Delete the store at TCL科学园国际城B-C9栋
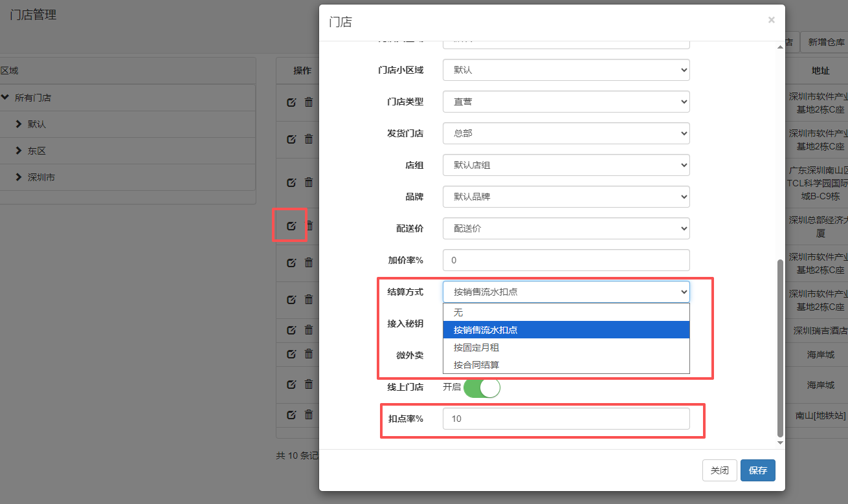 point(309,182)
